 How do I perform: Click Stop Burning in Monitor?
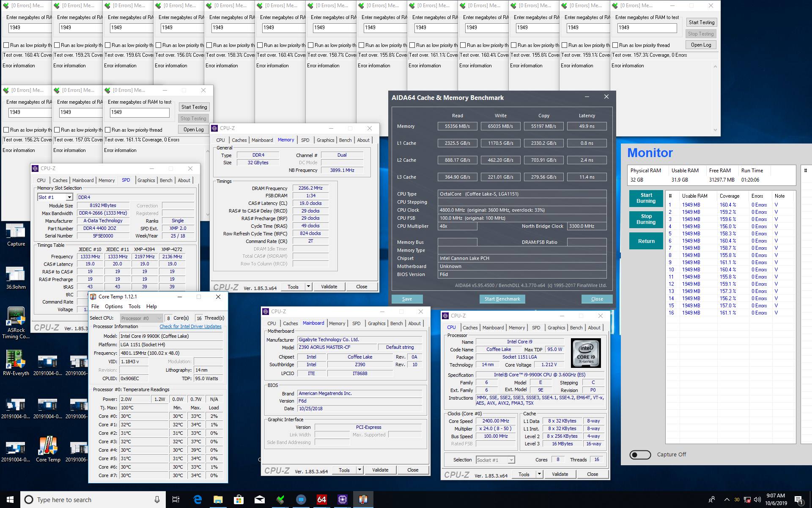(x=646, y=219)
